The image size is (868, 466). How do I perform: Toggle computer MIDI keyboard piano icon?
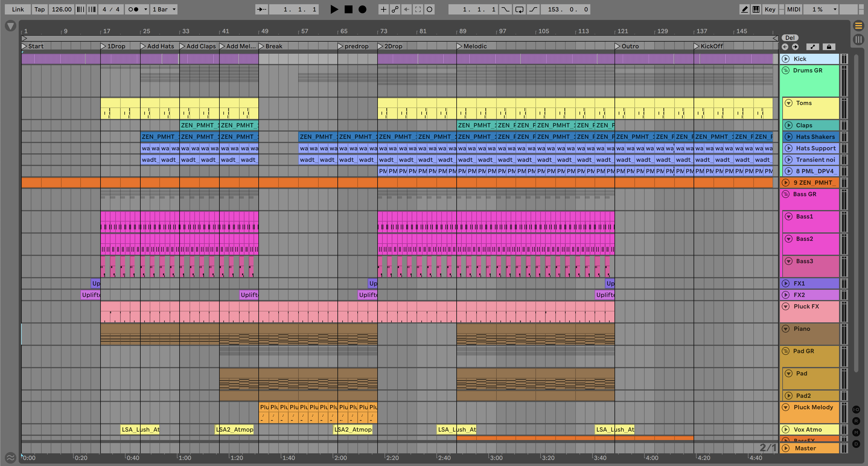pyautogui.click(x=756, y=9)
